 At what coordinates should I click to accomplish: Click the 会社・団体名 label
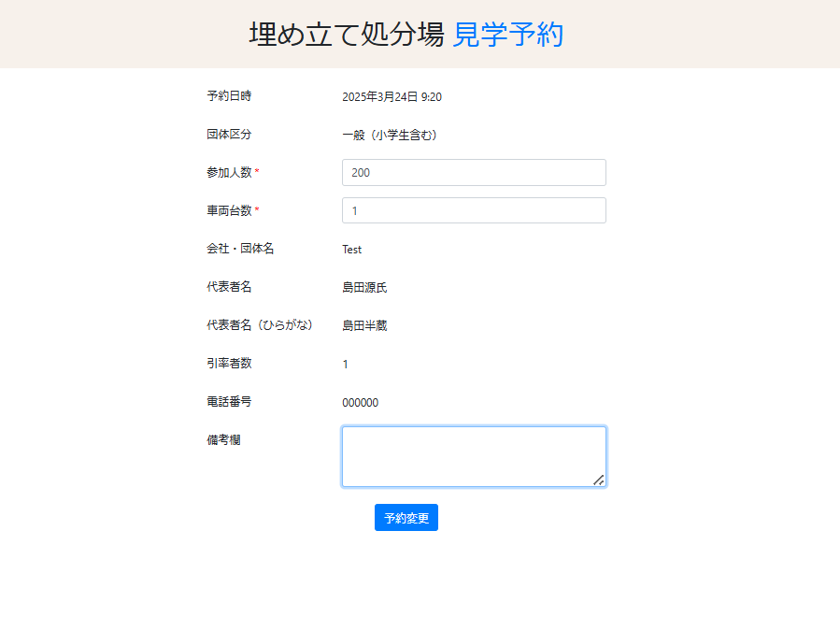click(240, 249)
